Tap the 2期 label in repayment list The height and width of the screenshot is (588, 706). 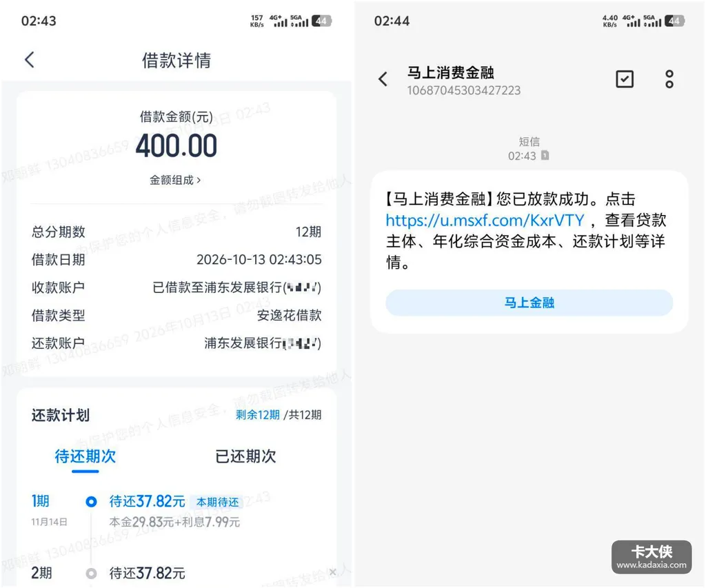41,573
